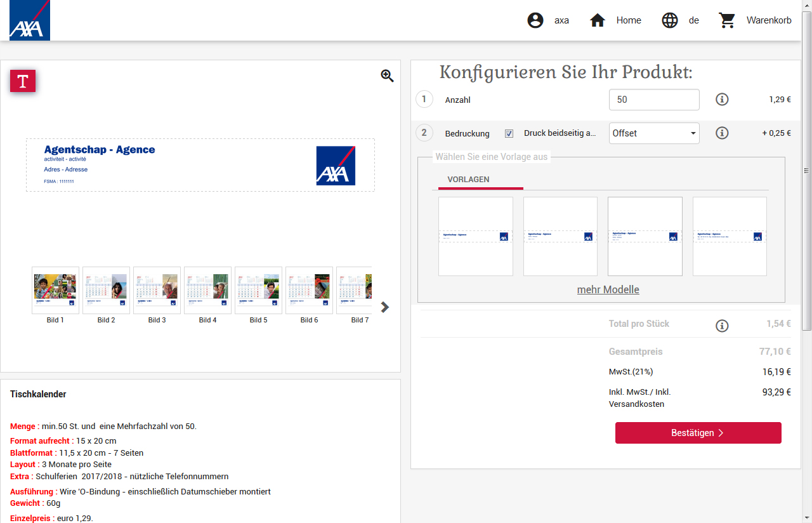Zoom the preview with magnifier icon
Viewport: 812px width, 523px height.
(x=387, y=76)
